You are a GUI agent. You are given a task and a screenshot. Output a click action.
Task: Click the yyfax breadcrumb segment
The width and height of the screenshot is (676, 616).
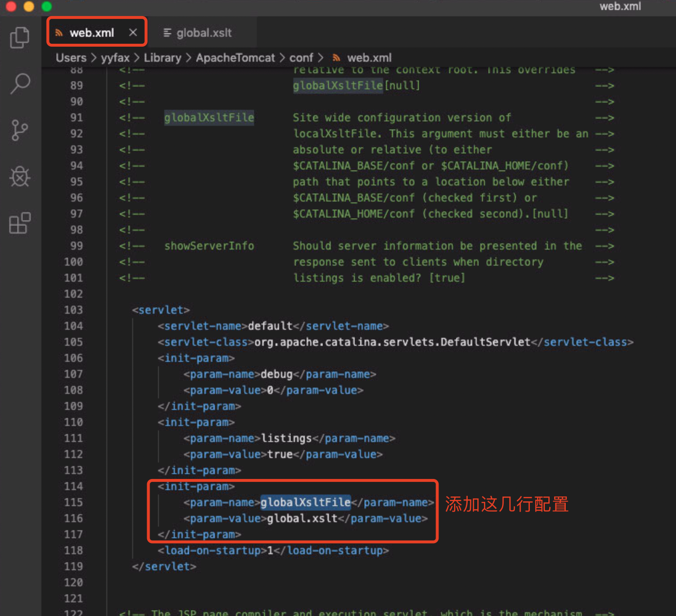tap(115, 58)
